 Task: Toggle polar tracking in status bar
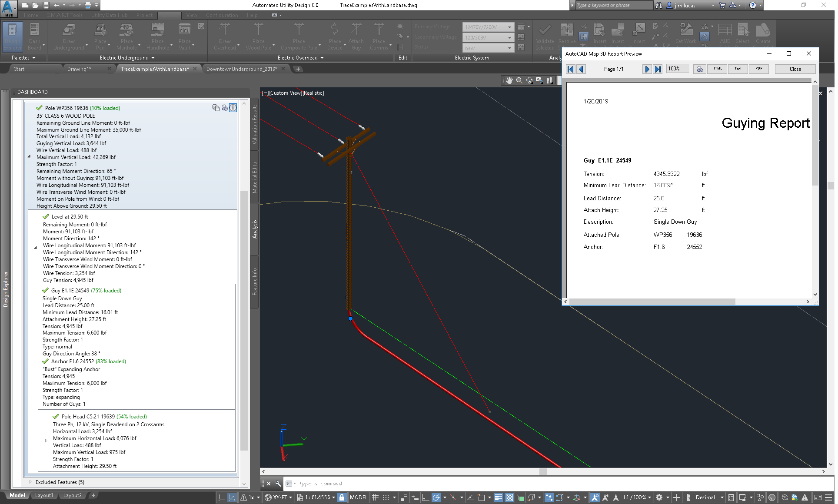(436, 497)
